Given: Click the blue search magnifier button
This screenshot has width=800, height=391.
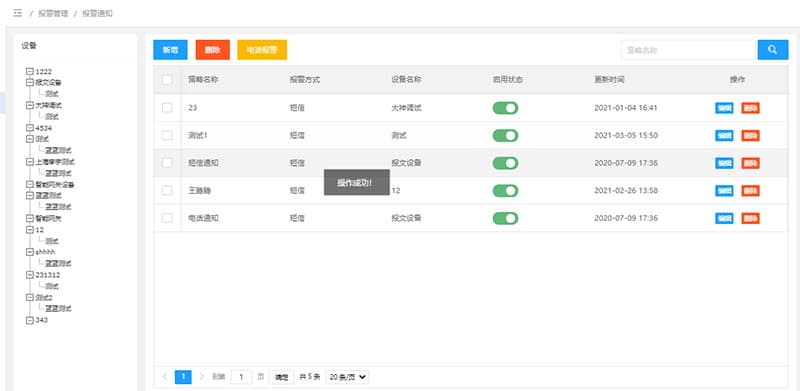Looking at the screenshot, I should pyautogui.click(x=772, y=50).
